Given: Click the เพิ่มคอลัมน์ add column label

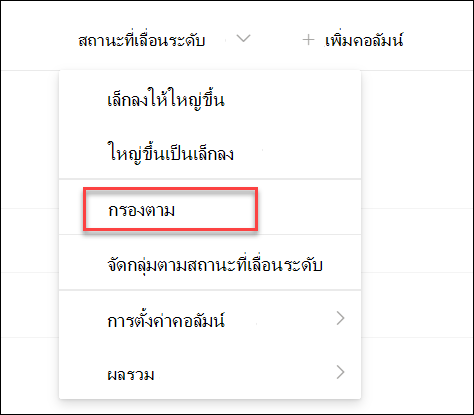Looking at the screenshot, I should click(364, 40).
